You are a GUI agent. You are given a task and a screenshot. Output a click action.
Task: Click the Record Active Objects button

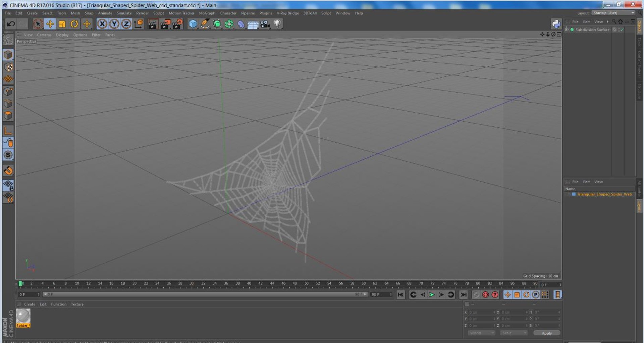pyautogui.click(x=476, y=295)
